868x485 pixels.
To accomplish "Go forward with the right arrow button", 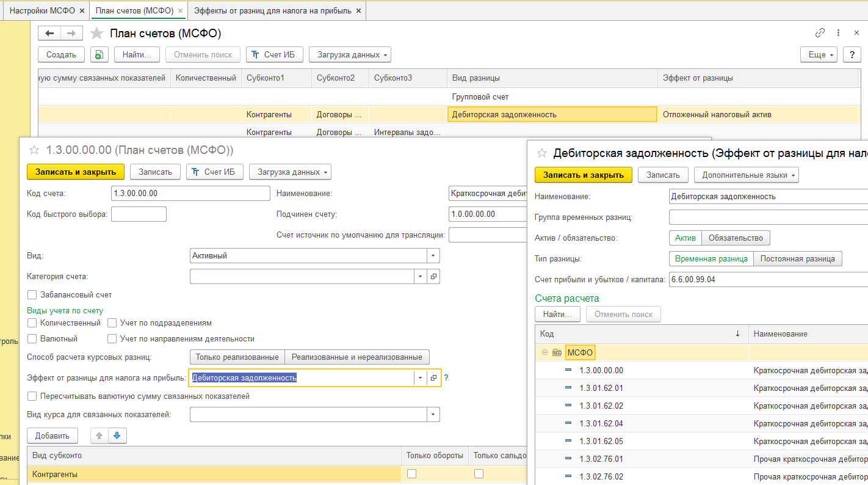I will click(71, 34).
